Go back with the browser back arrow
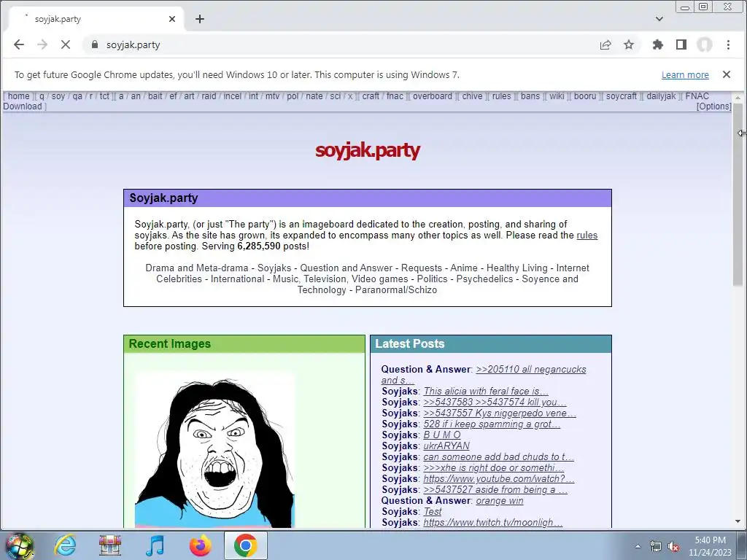Image resolution: width=747 pixels, height=560 pixels. click(x=18, y=44)
